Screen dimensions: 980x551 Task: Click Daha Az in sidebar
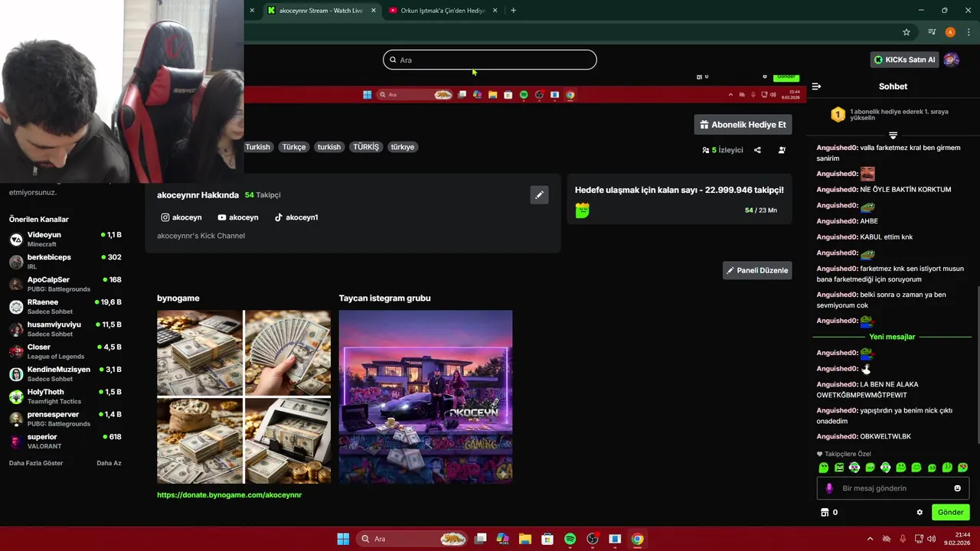(x=109, y=463)
